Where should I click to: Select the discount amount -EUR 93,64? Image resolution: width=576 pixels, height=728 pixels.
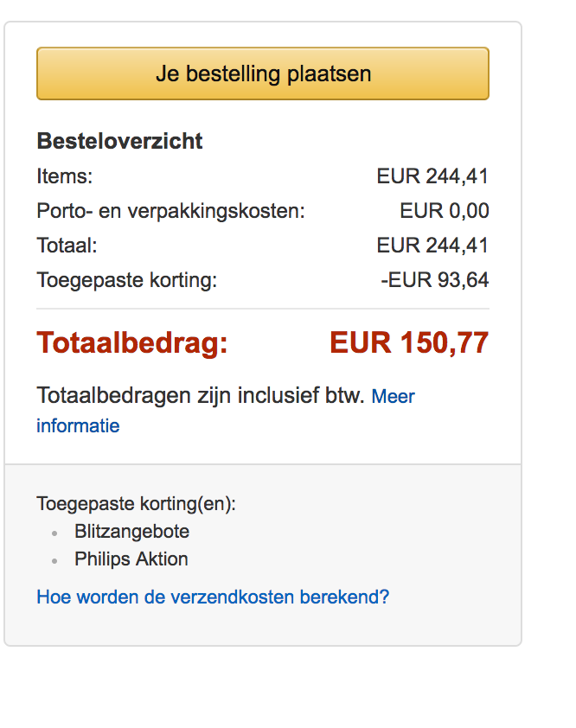point(434,280)
